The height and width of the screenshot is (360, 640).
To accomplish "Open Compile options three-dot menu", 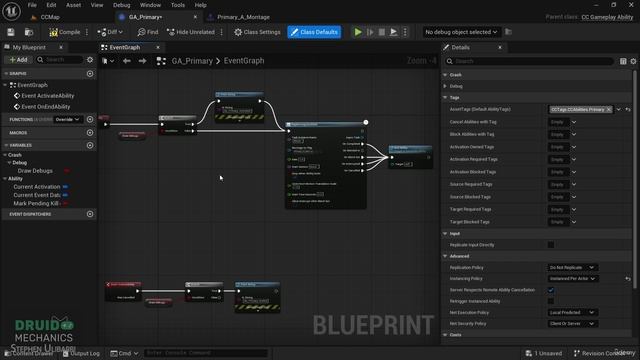I will point(87,32).
